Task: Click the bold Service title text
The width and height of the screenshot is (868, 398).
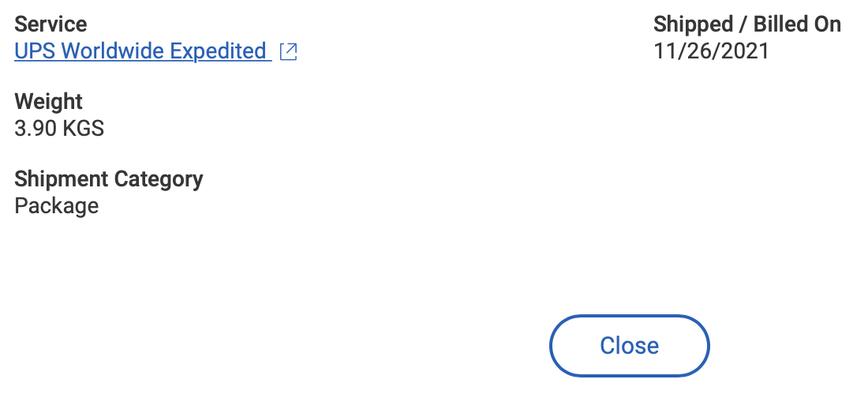Action: click(51, 24)
